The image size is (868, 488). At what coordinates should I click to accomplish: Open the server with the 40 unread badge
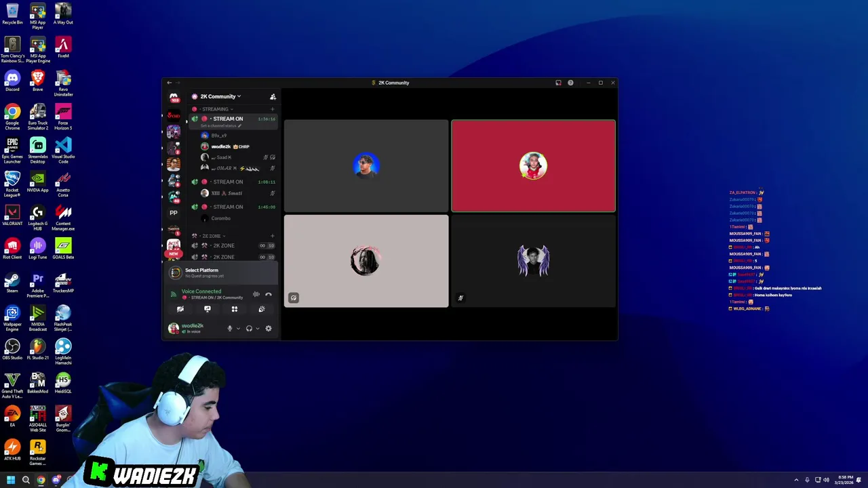tap(174, 197)
